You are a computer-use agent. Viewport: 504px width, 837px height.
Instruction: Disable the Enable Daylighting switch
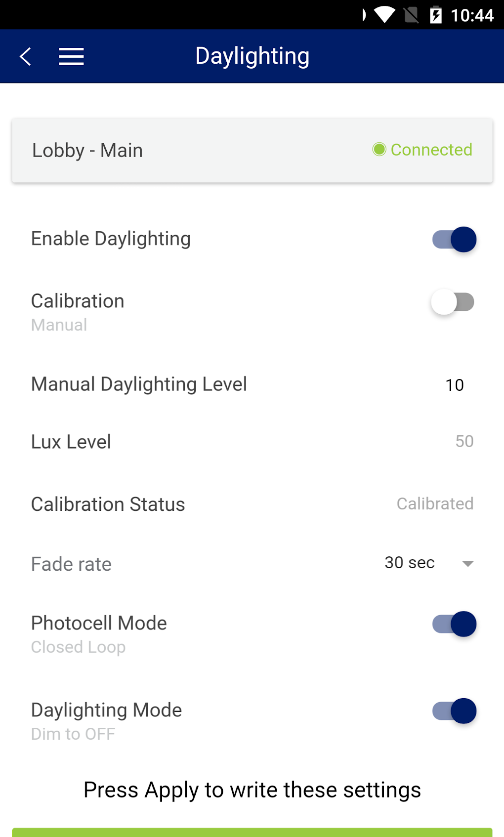pos(454,240)
